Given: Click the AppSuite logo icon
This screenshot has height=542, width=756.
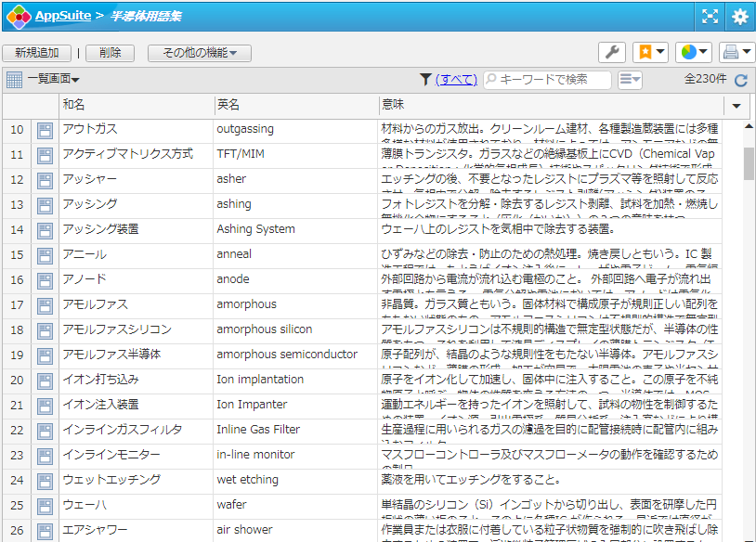Looking at the screenshot, I should [x=17, y=16].
